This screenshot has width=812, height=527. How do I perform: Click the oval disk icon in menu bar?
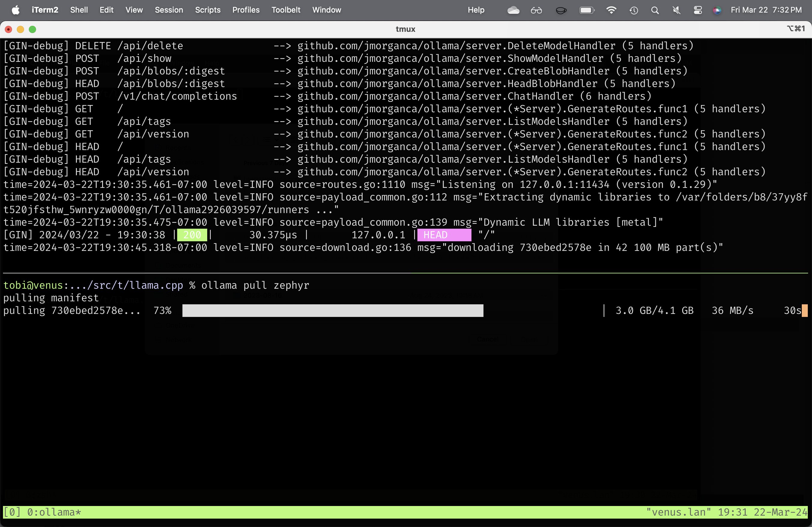561,10
